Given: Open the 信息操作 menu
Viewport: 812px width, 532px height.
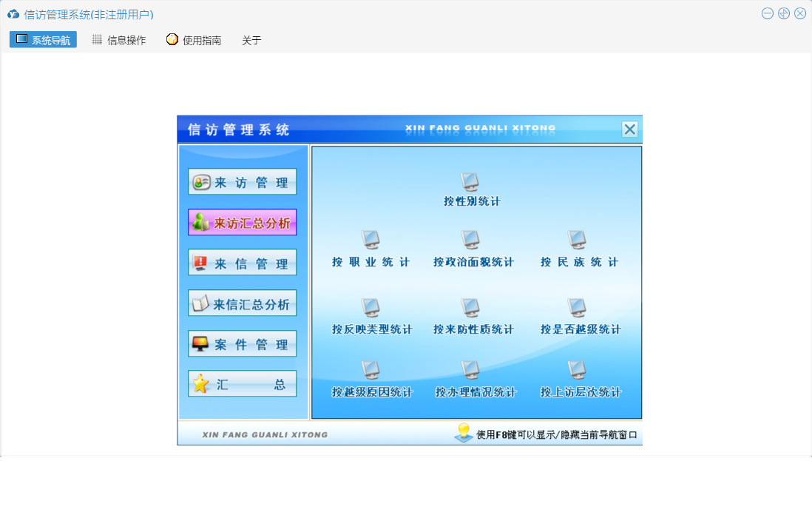Looking at the screenshot, I should click(x=118, y=40).
